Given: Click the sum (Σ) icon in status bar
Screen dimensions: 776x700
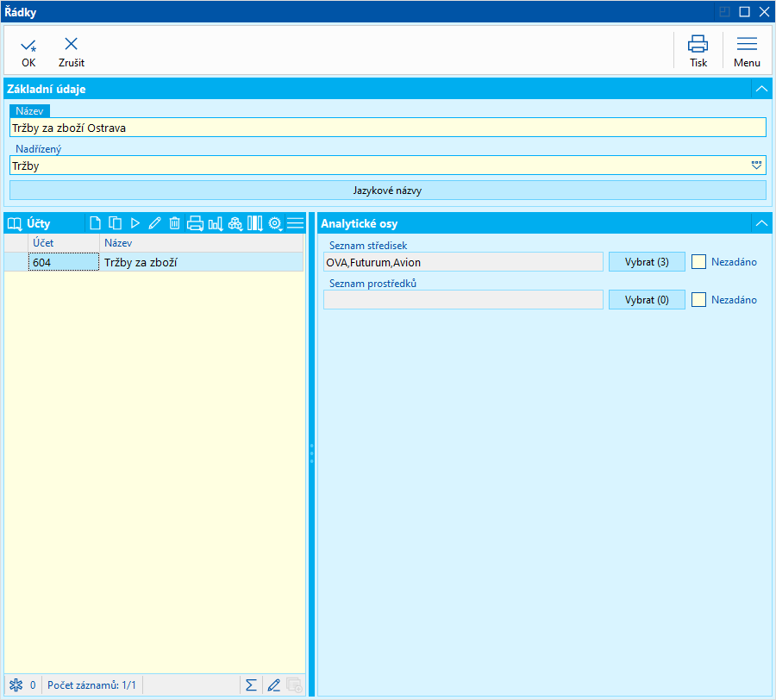Looking at the screenshot, I should point(251,685).
